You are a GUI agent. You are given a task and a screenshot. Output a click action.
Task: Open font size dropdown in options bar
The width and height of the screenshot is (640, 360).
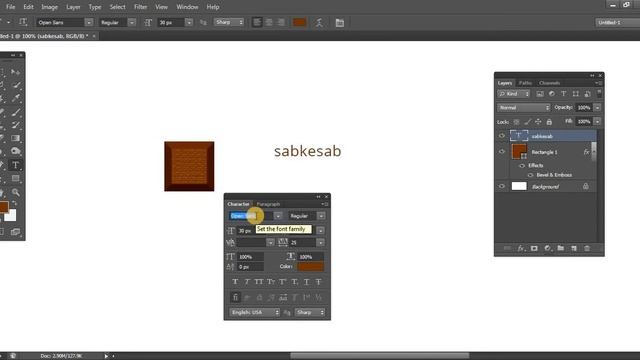[x=189, y=22]
